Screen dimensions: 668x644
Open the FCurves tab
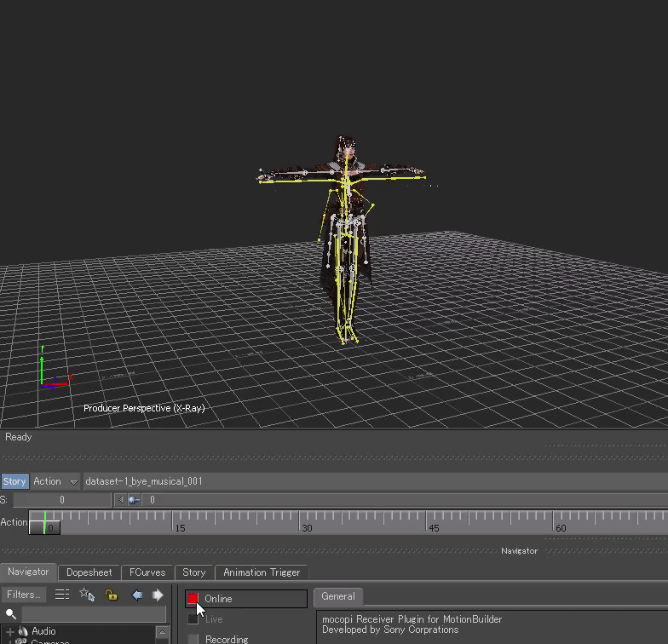coord(147,572)
